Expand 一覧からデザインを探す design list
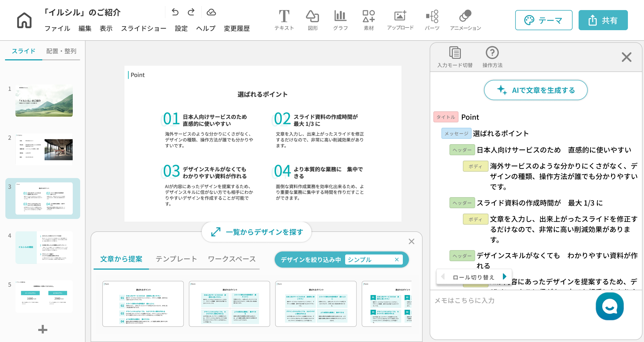 click(x=257, y=232)
